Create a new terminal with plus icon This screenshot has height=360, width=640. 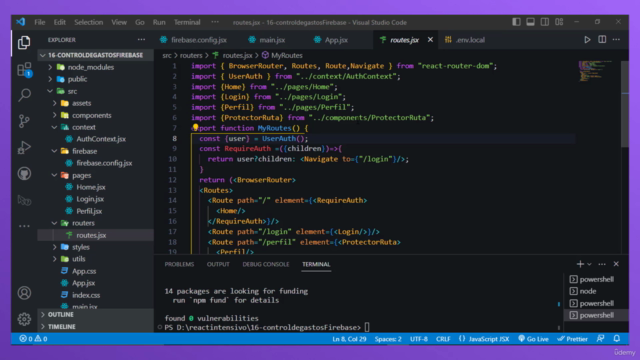pyautogui.click(x=580, y=264)
